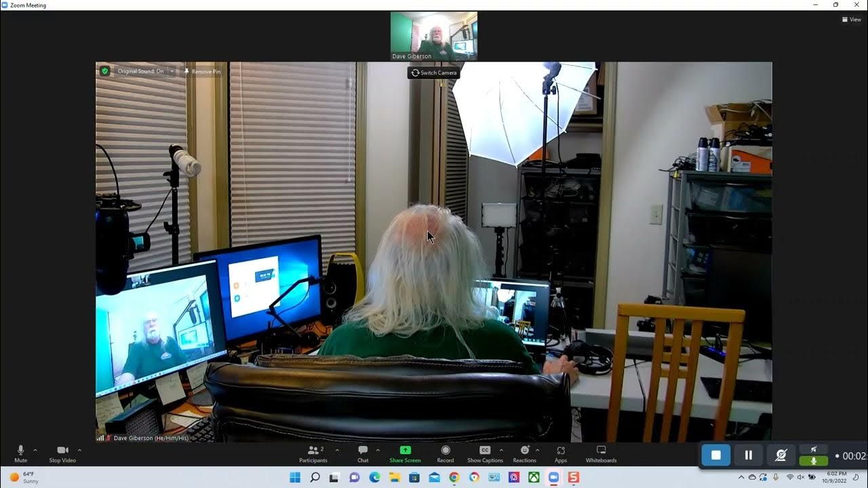This screenshot has height=488, width=868.
Task: Open Zoom Apps
Action: (561, 453)
